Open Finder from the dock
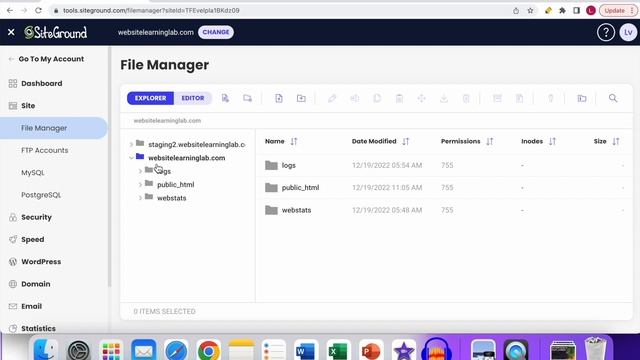Image resolution: width=640 pixels, height=360 pixels. click(45, 351)
